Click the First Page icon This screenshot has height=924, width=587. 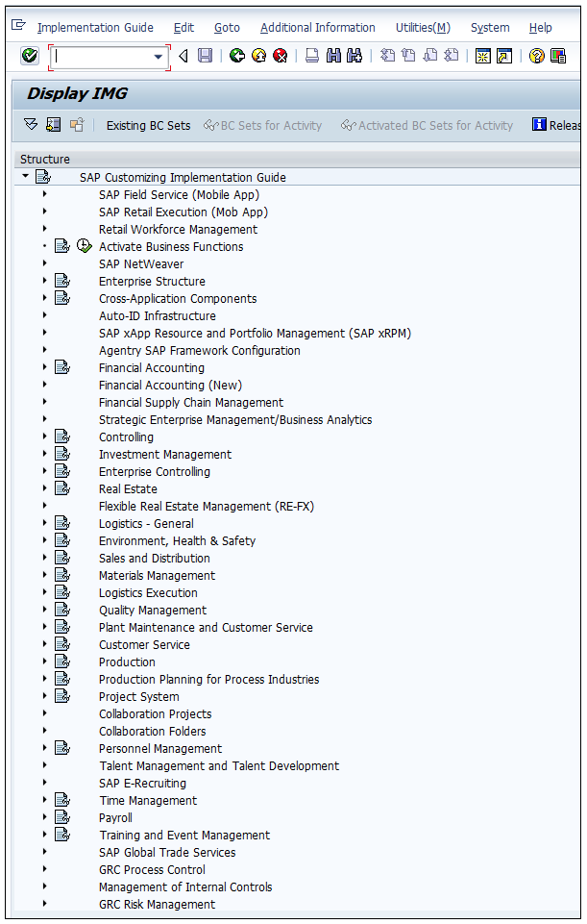(x=387, y=56)
